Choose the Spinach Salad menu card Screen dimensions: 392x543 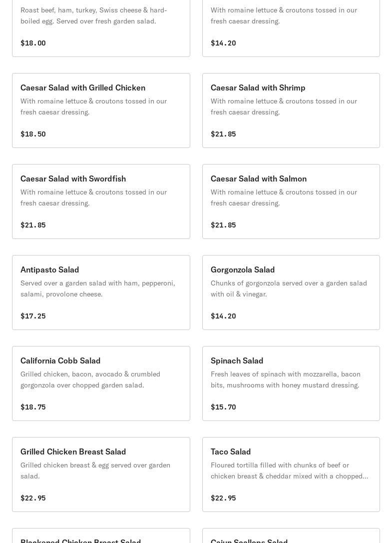coord(291,383)
